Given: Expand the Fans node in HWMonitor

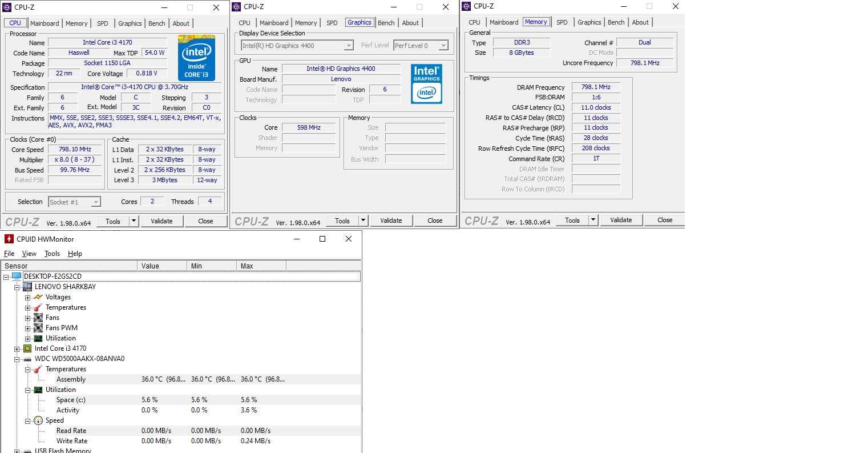Looking at the screenshot, I should [x=27, y=318].
